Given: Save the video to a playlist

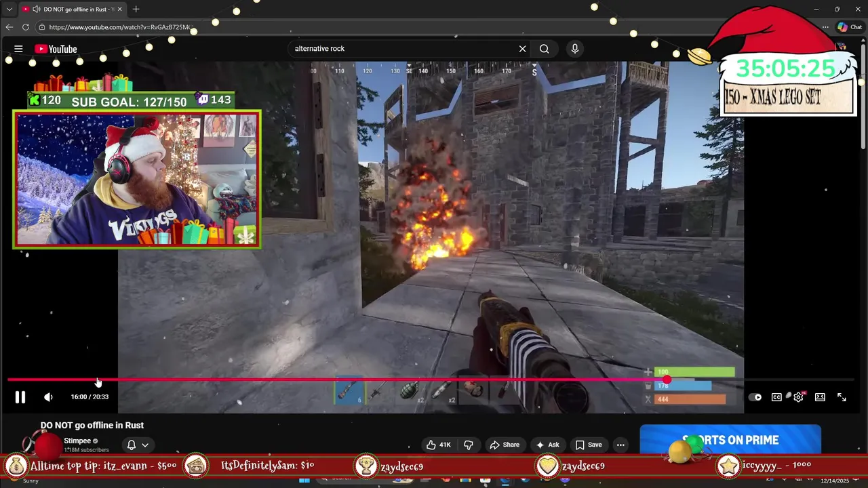Looking at the screenshot, I should tap(589, 445).
